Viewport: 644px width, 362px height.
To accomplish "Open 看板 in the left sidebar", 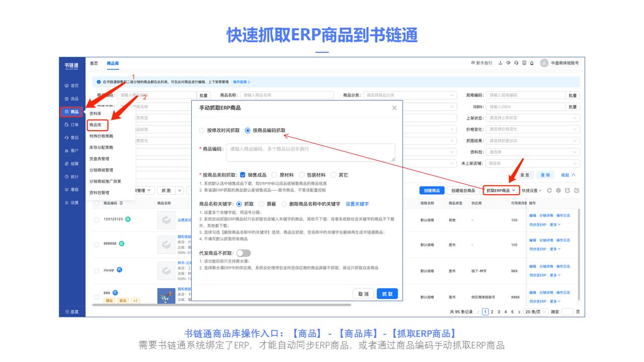I will click(x=71, y=190).
